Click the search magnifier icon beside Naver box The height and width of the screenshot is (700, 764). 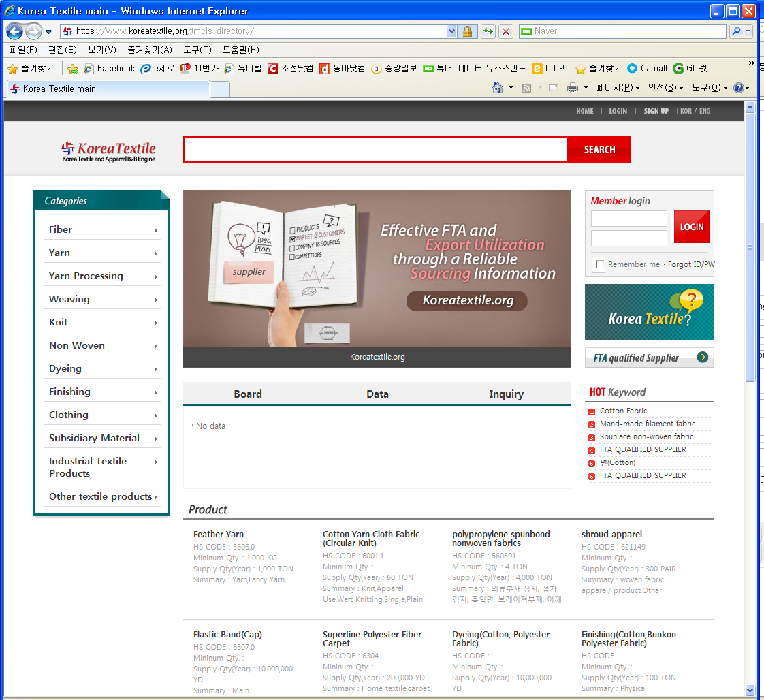coord(736,31)
